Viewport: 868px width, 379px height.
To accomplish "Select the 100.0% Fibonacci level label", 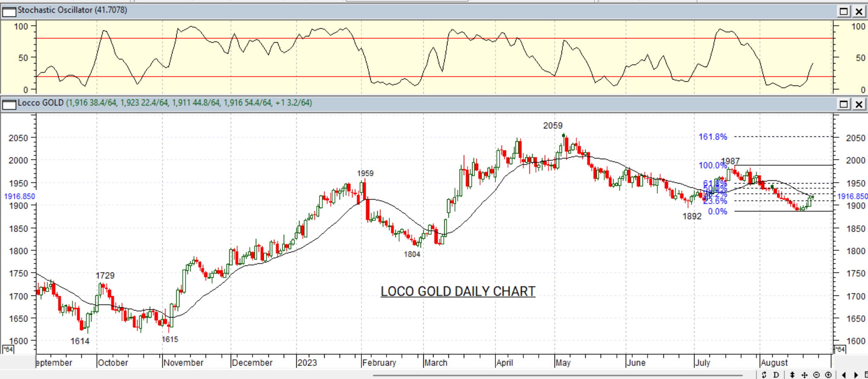I will [x=713, y=166].
